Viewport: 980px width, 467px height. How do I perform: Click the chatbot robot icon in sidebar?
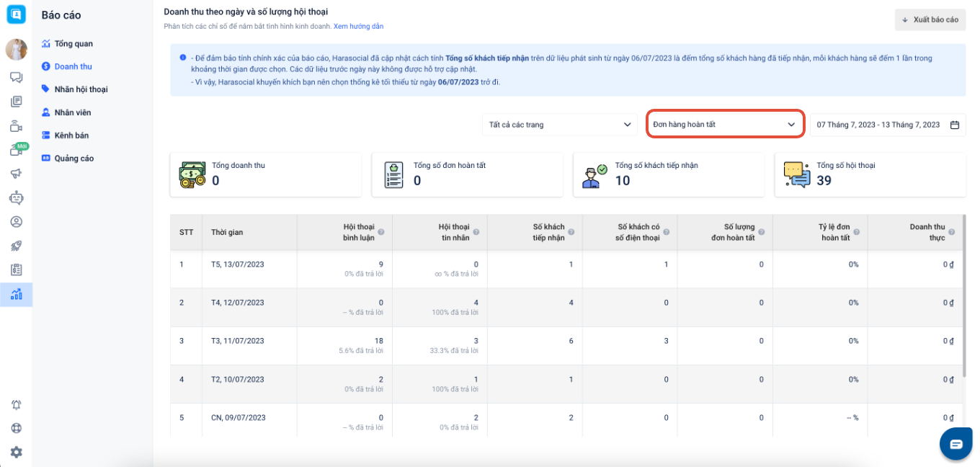click(16, 197)
